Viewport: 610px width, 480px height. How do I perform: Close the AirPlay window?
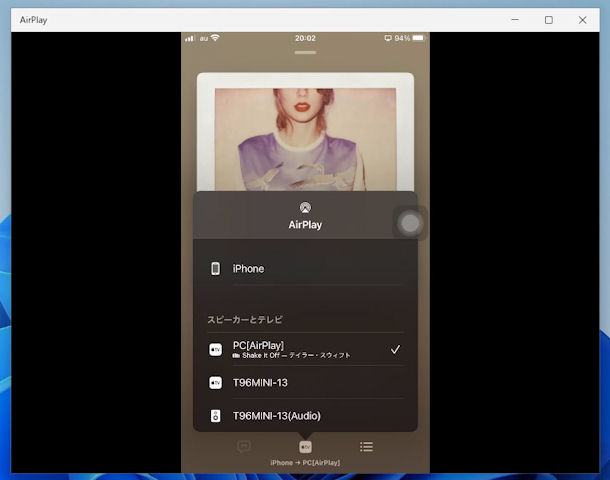coord(582,20)
